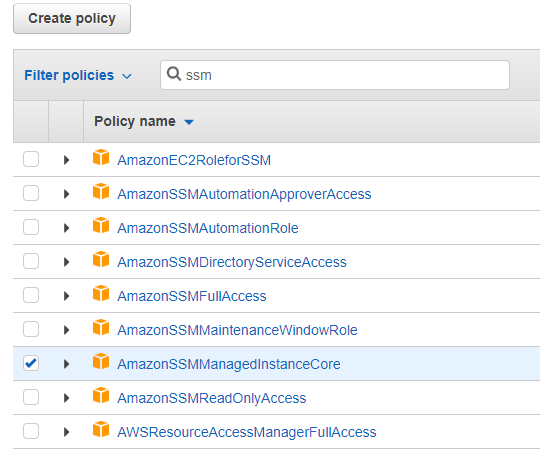Uncheck the AmazonSSMManagedInstanceCore checkbox

click(x=31, y=363)
